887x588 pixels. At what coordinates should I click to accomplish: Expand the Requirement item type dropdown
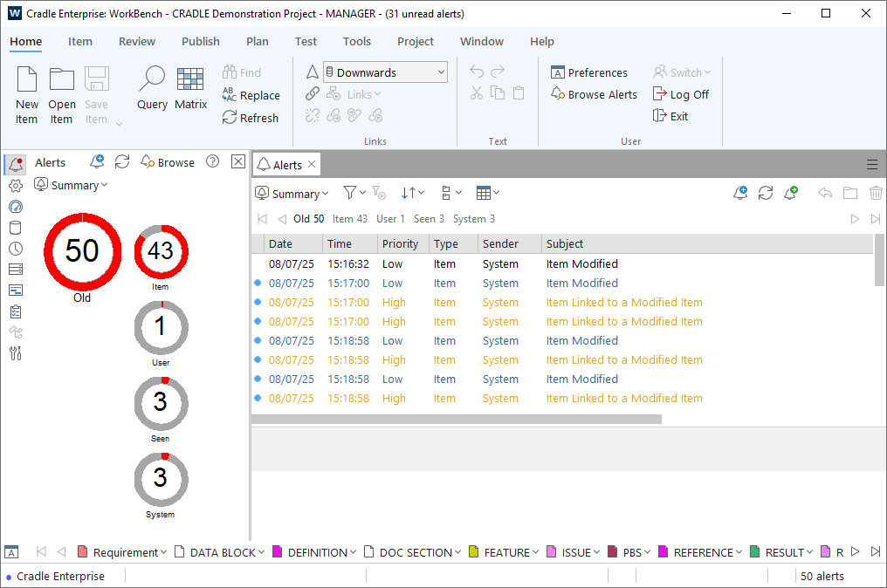point(163,552)
